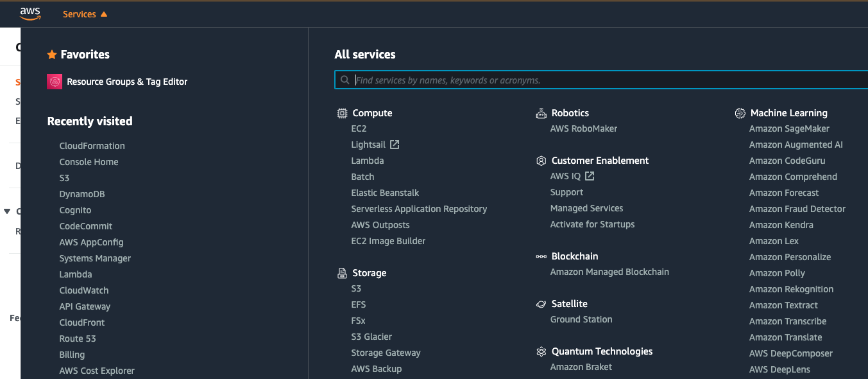Open DynamoDB from recently visited
The width and height of the screenshot is (868, 379).
tap(82, 194)
